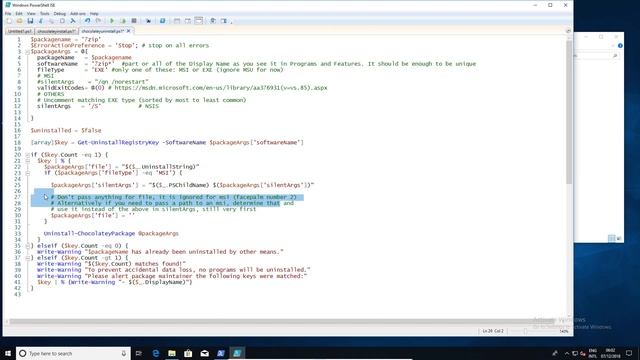Open the Edit menu
This screenshot has width=640, height=360.
pos(19,13)
